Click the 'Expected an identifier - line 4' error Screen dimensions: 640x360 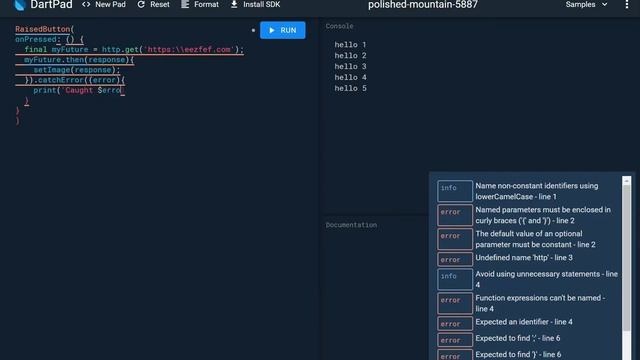point(524,322)
